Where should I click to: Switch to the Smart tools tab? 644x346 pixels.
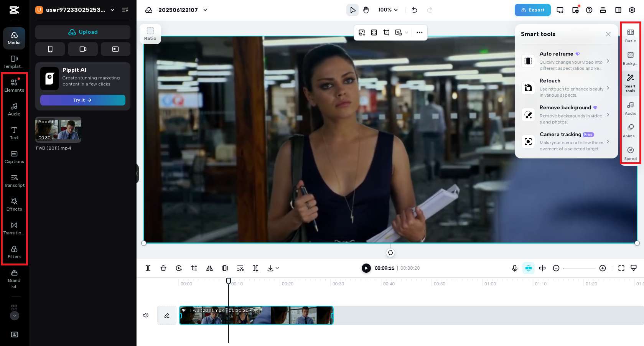(631, 82)
